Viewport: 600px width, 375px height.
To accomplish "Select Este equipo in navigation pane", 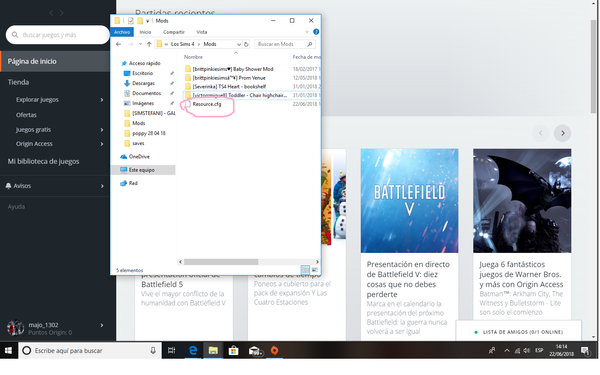I will coord(143,170).
